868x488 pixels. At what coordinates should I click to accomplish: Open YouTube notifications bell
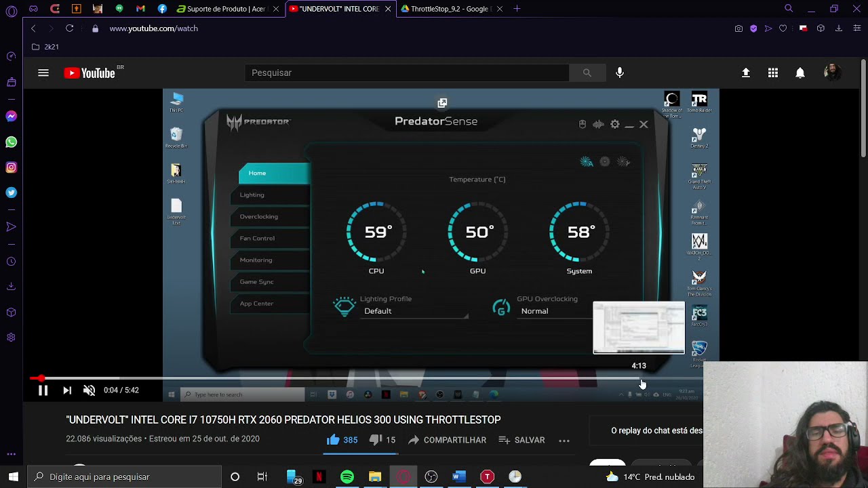click(800, 73)
